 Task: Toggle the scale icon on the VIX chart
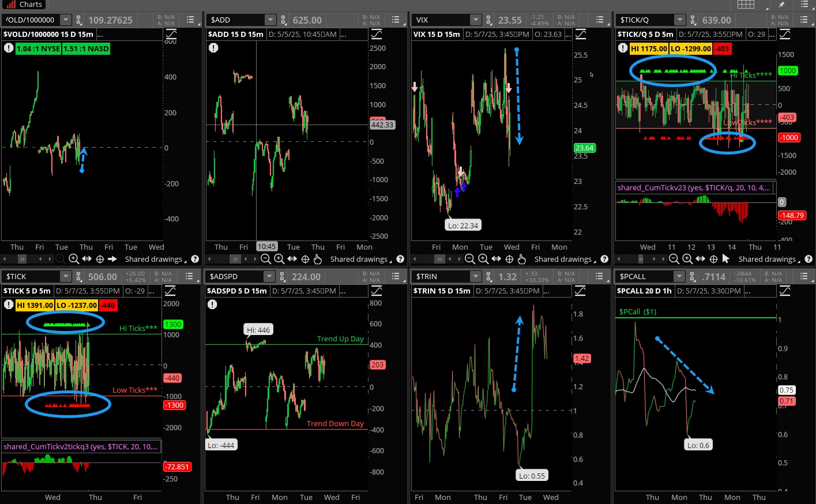coord(580,34)
